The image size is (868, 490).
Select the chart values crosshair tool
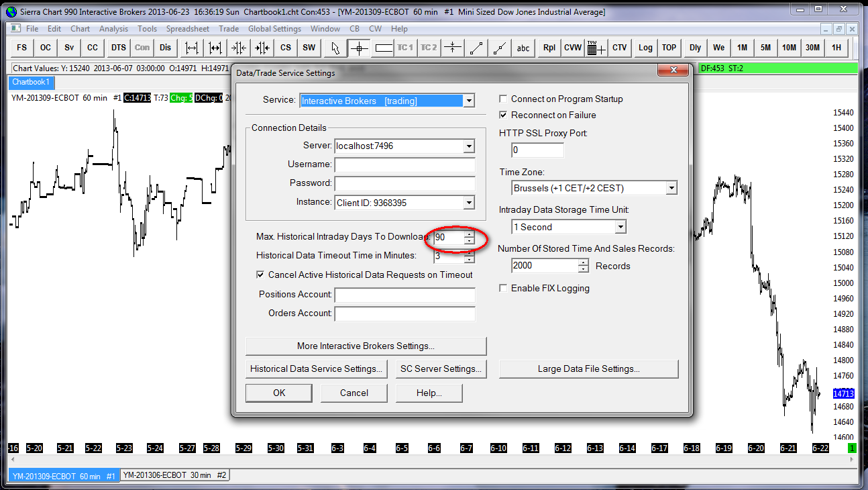tap(359, 48)
